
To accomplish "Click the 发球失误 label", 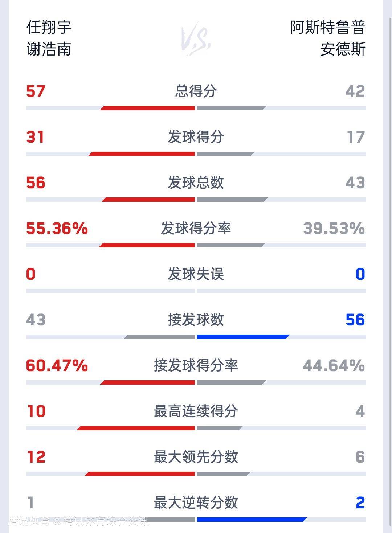I will coord(196,274).
